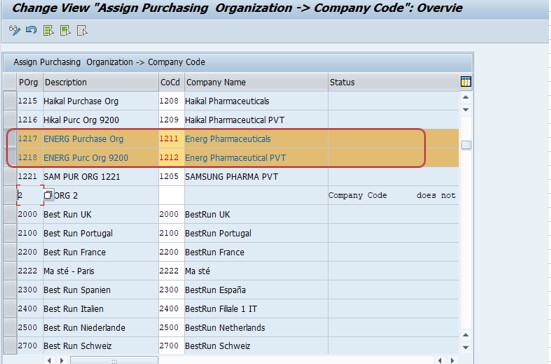Viewport: 551px width, 364px height.
Task: Click left arrow of left horizontal scrollbar
Action: (x=49, y=360)
